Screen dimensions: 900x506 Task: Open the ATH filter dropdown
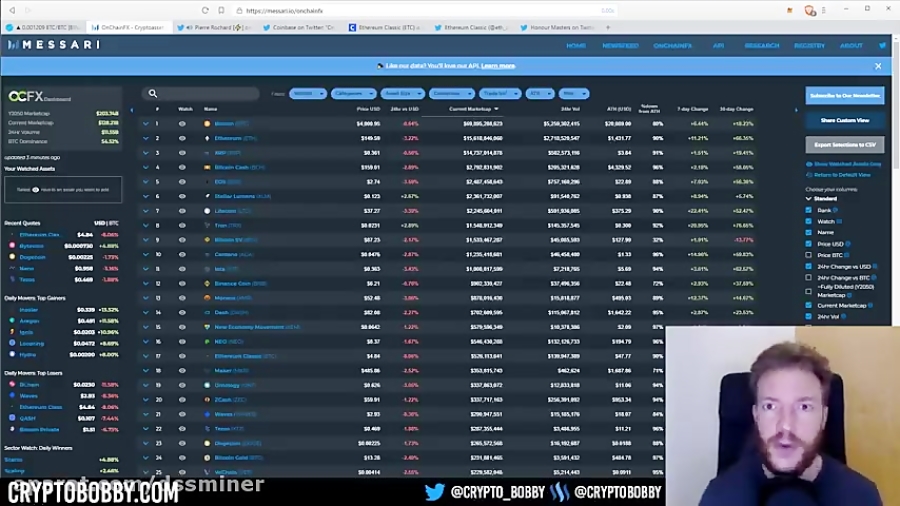540,94
